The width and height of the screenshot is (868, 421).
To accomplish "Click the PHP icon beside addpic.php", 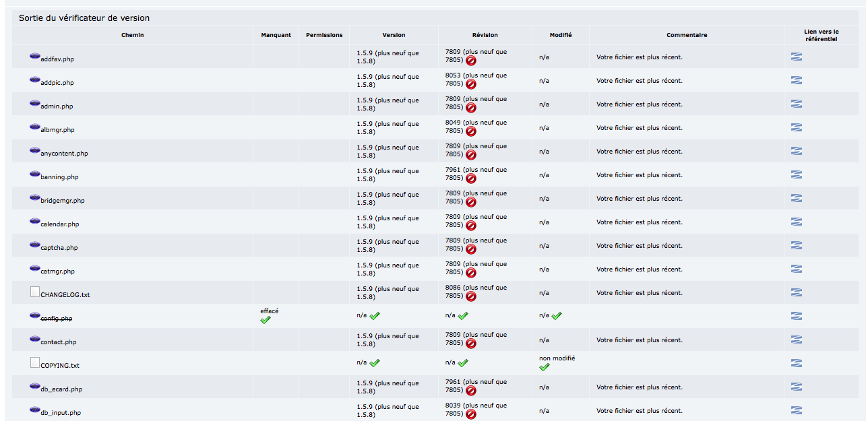I will [x=35, y=80].
